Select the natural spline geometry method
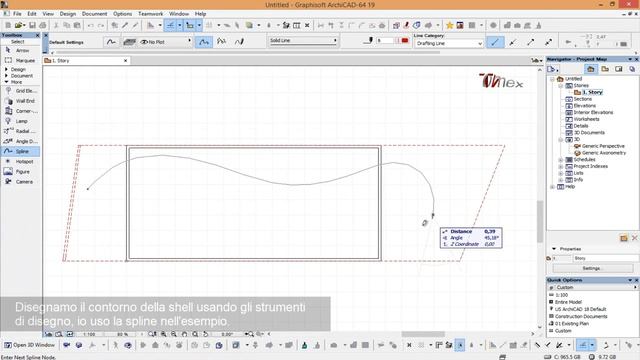The height and width of the screenshot is (360, 640). [204, 42]
